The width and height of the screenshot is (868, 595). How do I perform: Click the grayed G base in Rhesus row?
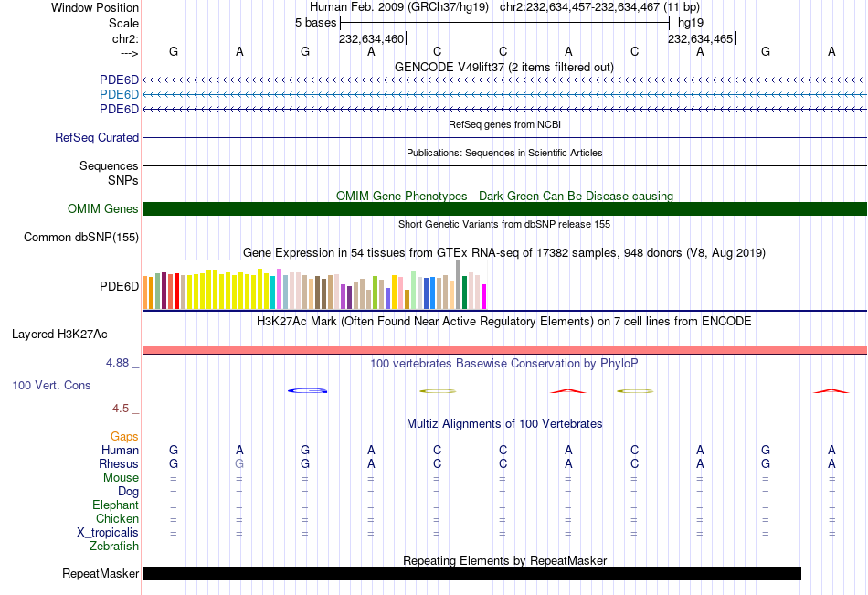[x=239, y=463]
